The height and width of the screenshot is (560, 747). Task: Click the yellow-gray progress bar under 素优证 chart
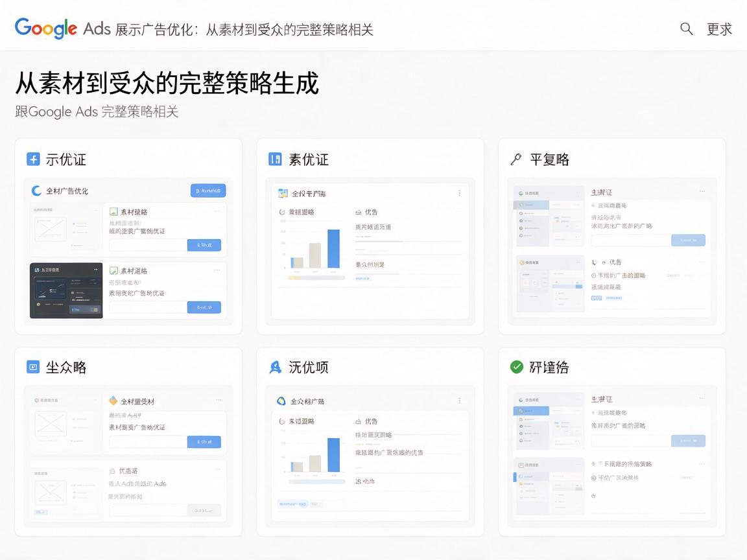tap(316, 277)
